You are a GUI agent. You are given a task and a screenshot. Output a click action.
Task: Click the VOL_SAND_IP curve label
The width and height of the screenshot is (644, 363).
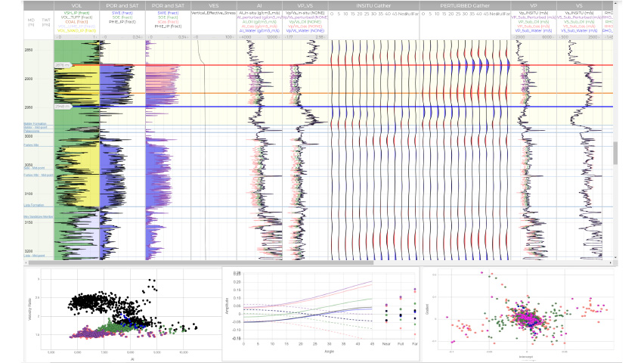pos(77,31)
